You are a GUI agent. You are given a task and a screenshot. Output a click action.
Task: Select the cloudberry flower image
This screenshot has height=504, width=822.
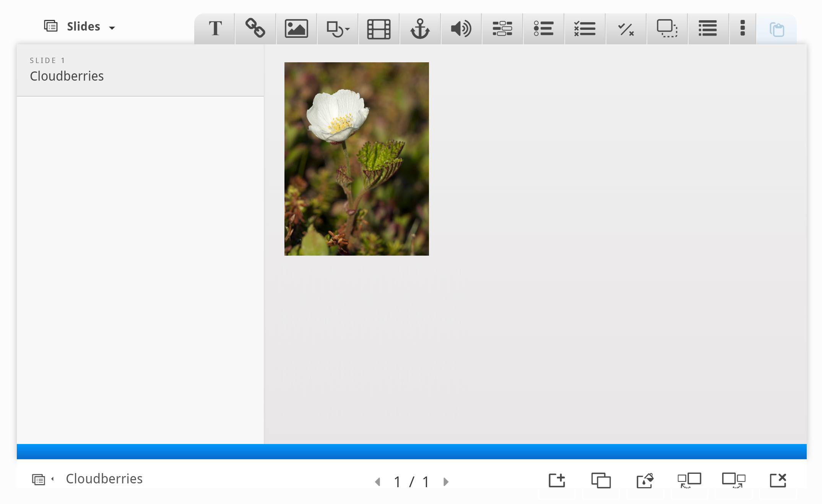pyautogui.click(x=356, y=159)
